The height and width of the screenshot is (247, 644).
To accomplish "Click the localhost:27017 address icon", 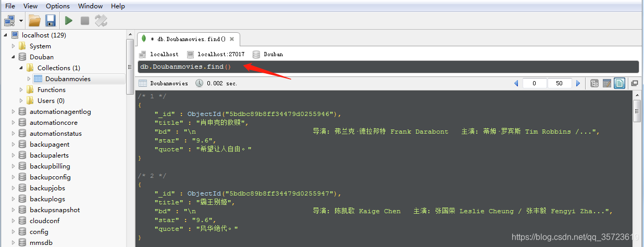I will click(x=190, y=54).
